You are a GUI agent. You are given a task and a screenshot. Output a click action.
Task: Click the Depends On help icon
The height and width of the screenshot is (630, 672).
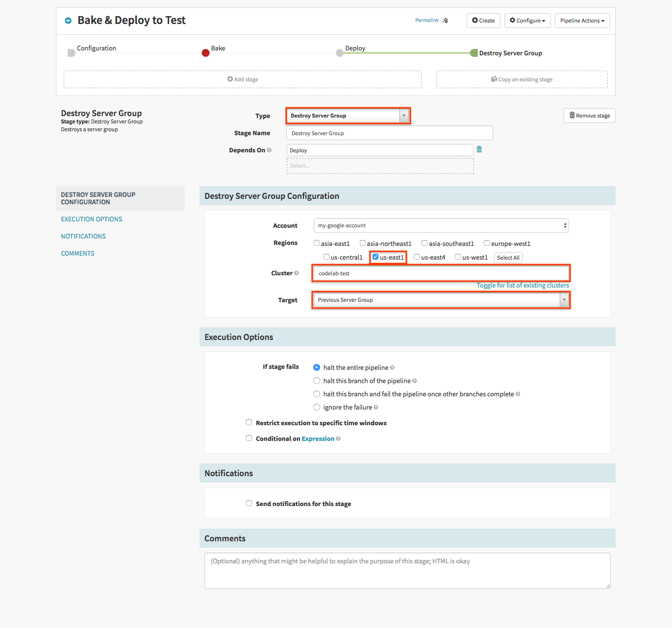[269, 150]
